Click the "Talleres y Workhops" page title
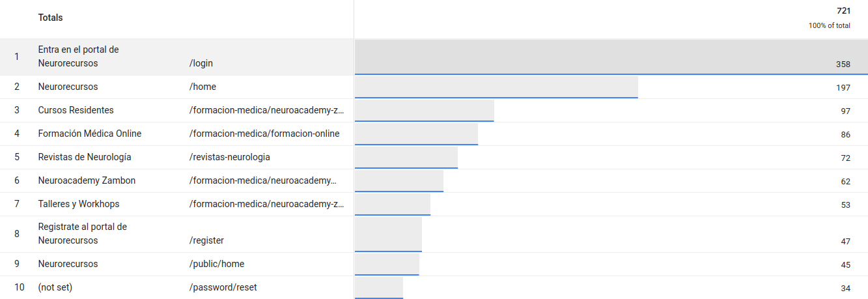 pyautogui.click(x=79, y=204)
